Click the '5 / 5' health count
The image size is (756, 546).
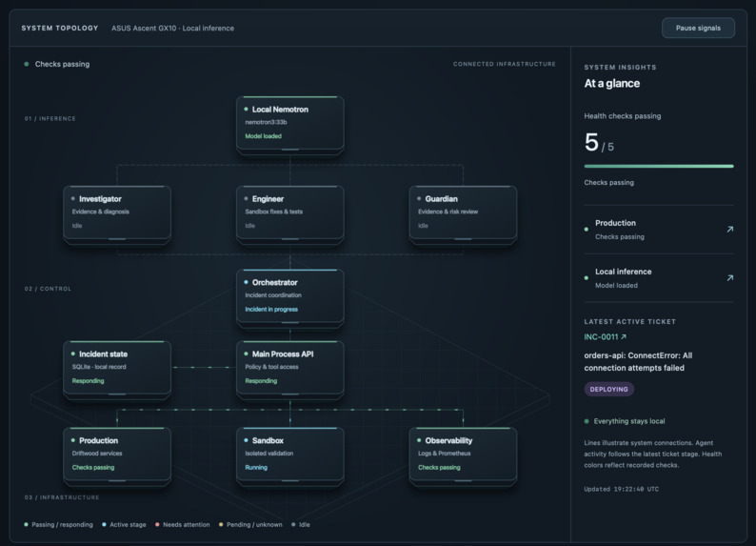599,143
